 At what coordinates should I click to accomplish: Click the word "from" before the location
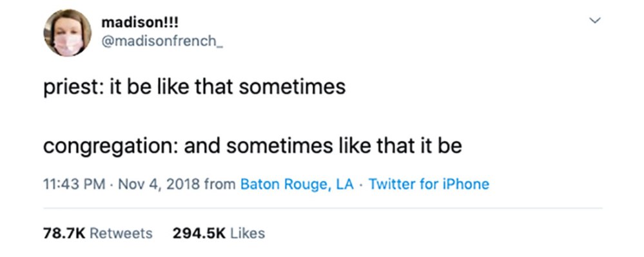tap(220, 184)
